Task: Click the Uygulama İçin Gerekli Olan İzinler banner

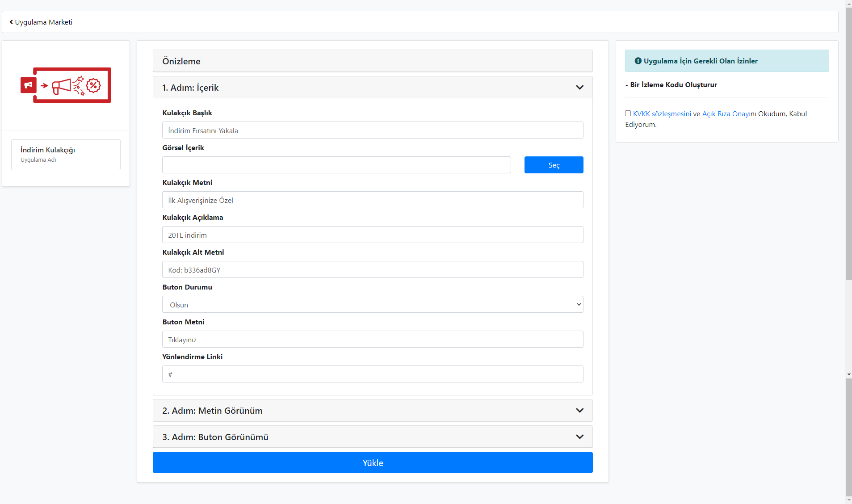Action: (727, 61)
